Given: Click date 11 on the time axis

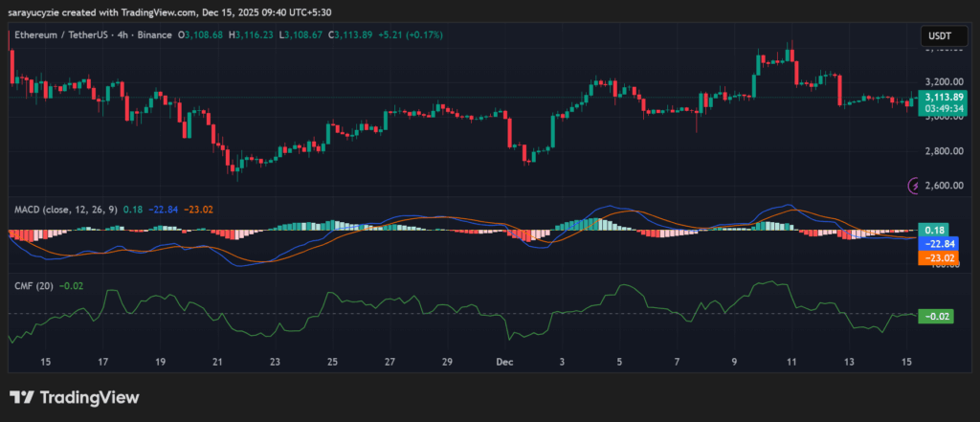Looking at the screenshot, I should (x=791, y=363).
